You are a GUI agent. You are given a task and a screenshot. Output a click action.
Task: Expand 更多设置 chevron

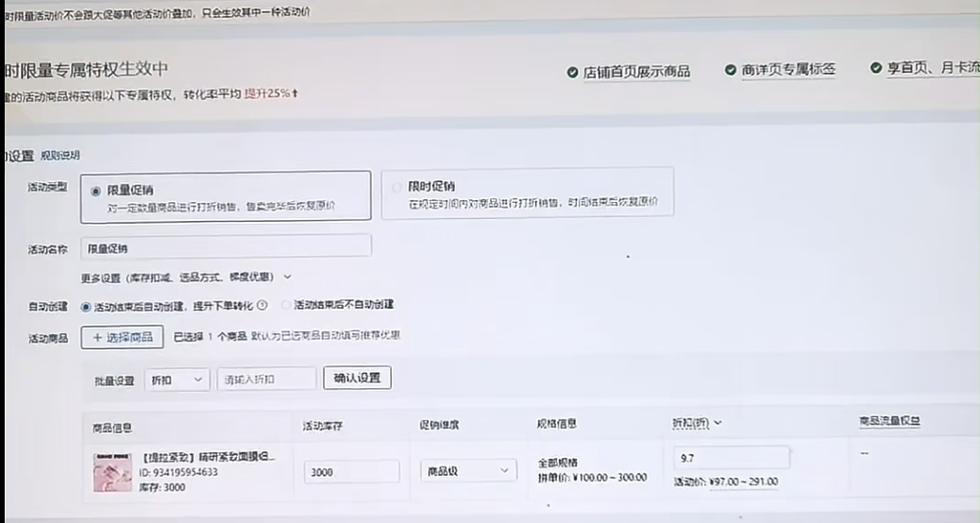(x=288, y=277)
